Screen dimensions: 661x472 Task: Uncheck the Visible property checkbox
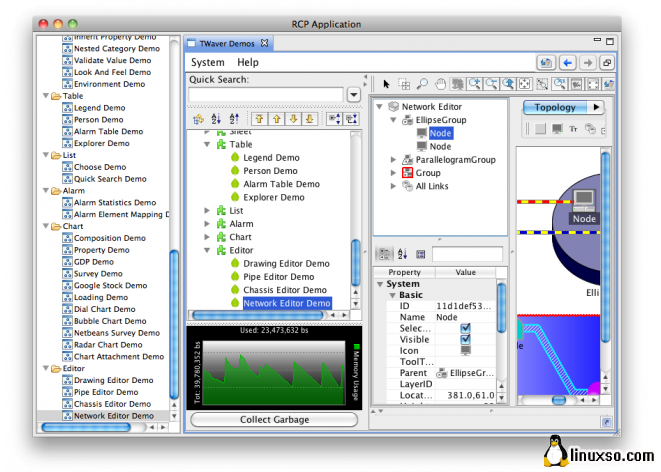coord(465,340)
